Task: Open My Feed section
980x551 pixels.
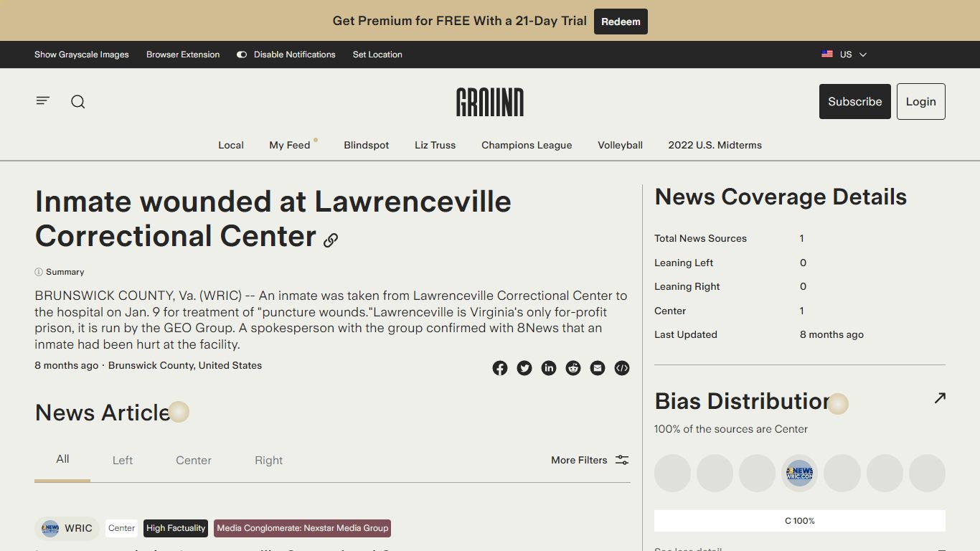Action: (290, 145)
